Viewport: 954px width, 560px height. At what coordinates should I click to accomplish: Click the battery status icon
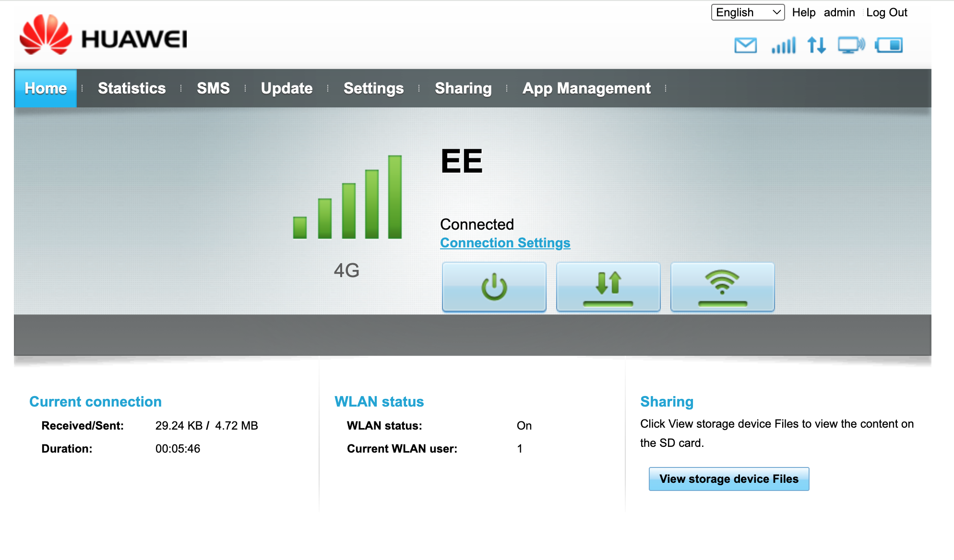coord(889,45)
